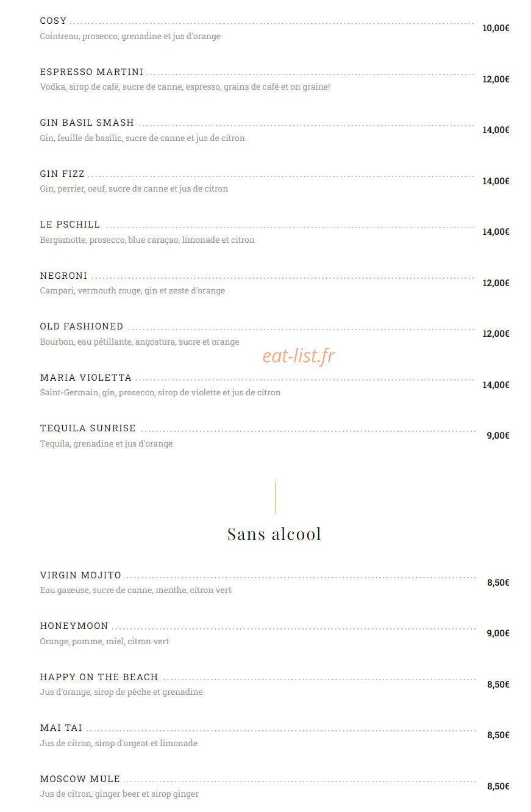Click the MAI TAI mocktail title
The height and width of the screenshot is (812, 531).
coord(61,728)
